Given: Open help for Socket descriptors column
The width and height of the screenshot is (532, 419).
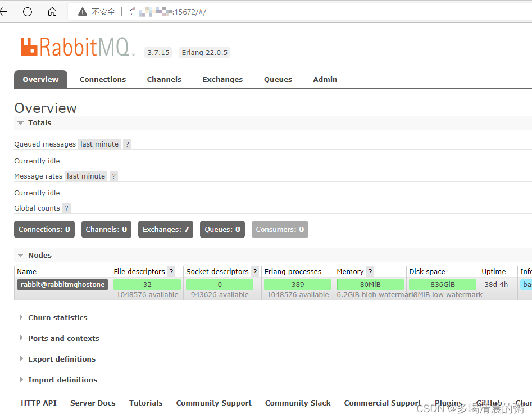Looking at the screenshot, I should tap(255, 271).
